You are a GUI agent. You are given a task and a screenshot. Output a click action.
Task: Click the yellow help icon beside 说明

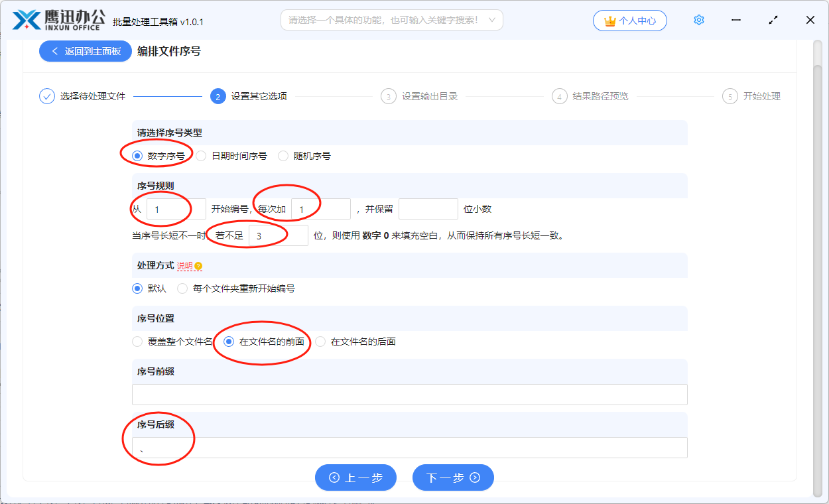(x=198, y=266)
